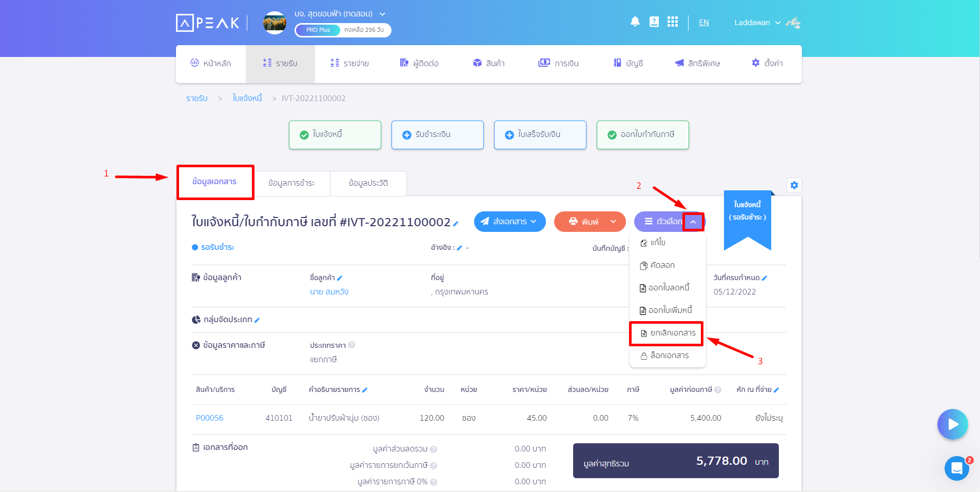Click the มูลค่าก่อนภาษี help icon
The width and height of the screenshot is (980, 492).
pos(718,390)
